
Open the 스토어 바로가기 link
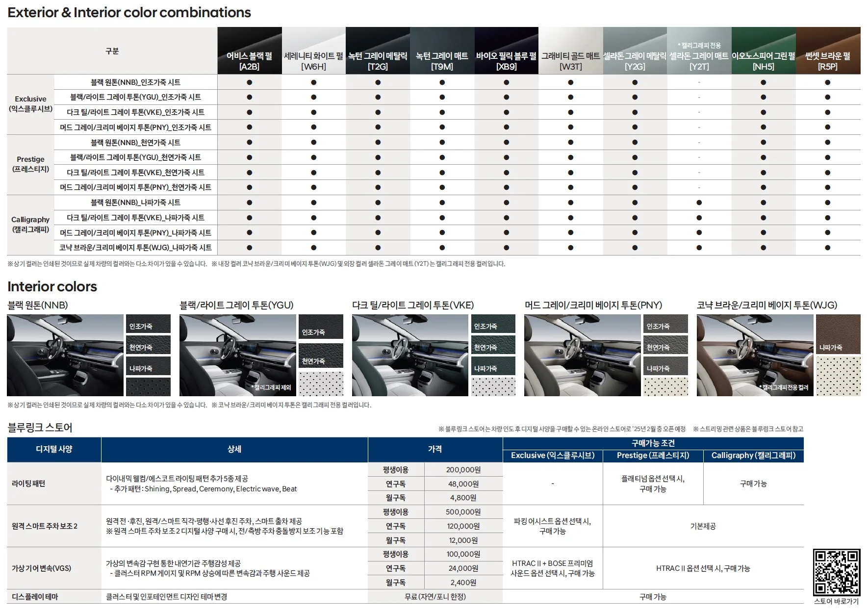pyautogui.click(x=836, y=601)
